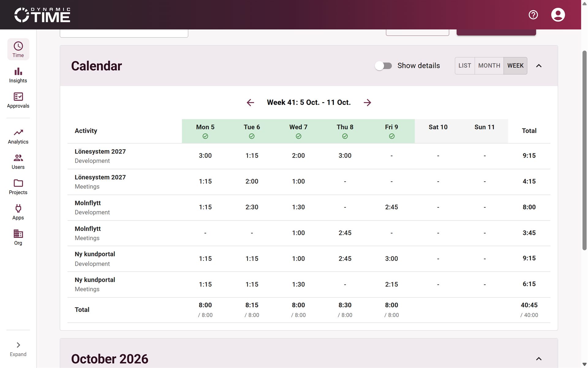Click approved checkmark under Wed 7
The width and height of the screenshot is (588, 368).
pyautogui.click(x=298, y=136)
